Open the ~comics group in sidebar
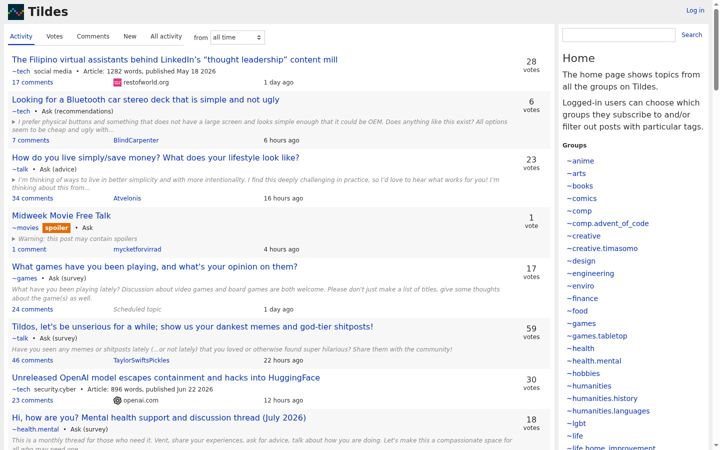 [x=582, y=198]
